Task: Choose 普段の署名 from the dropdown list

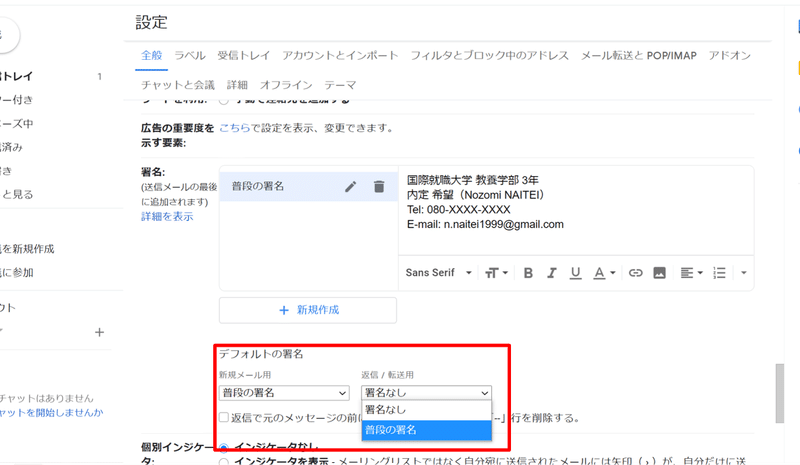Action: pos(426,430)
